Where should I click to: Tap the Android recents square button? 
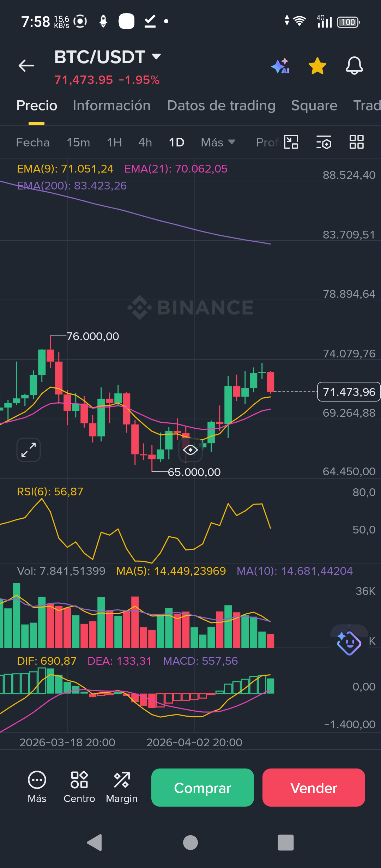point(286,843)
